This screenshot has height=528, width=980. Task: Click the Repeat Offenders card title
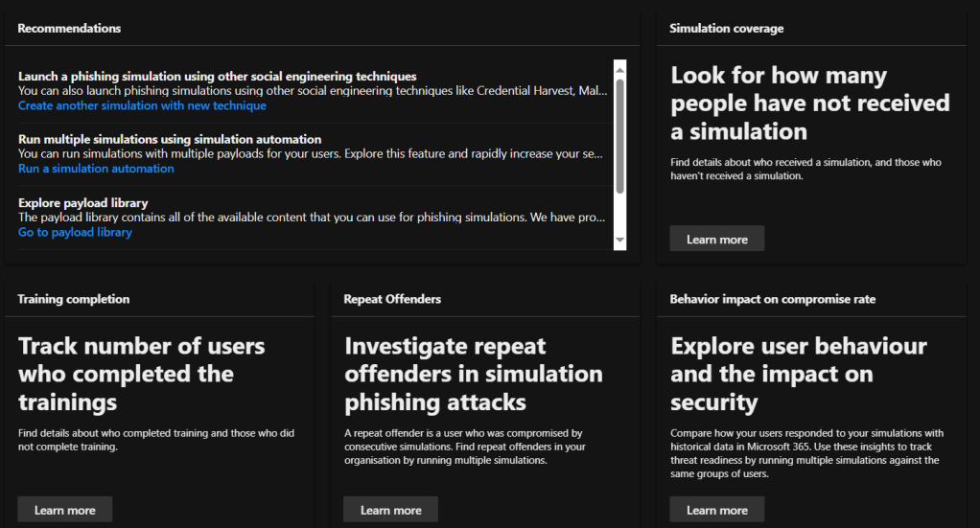click(x=392, y=299)
